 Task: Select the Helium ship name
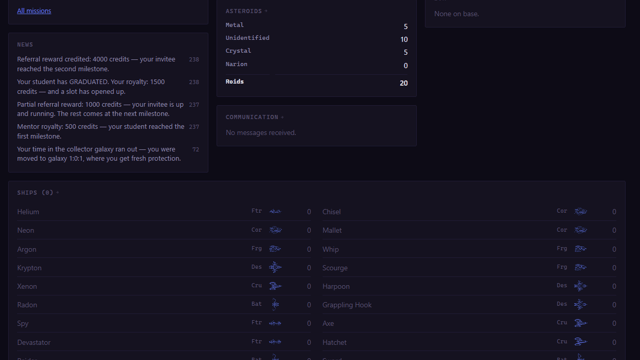click(x=28, y=212)
